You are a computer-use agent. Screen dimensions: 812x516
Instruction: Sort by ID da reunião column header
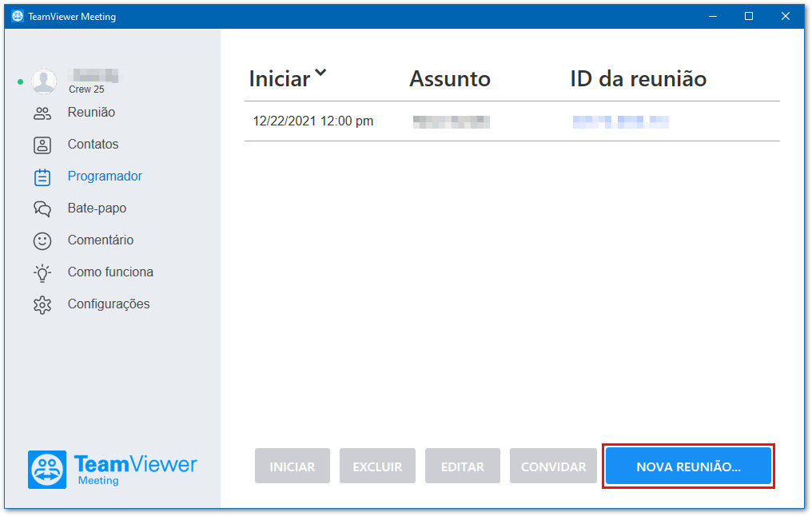click(x=638, y=79)
